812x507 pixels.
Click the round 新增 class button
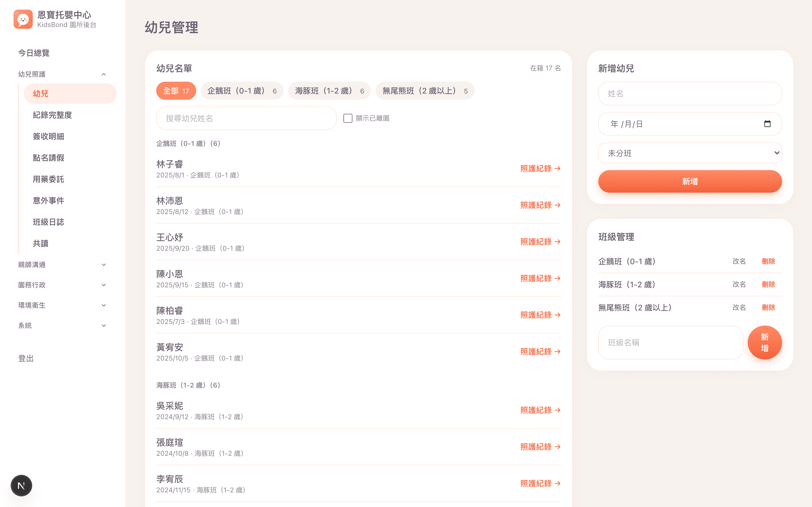tap(765, 342)
